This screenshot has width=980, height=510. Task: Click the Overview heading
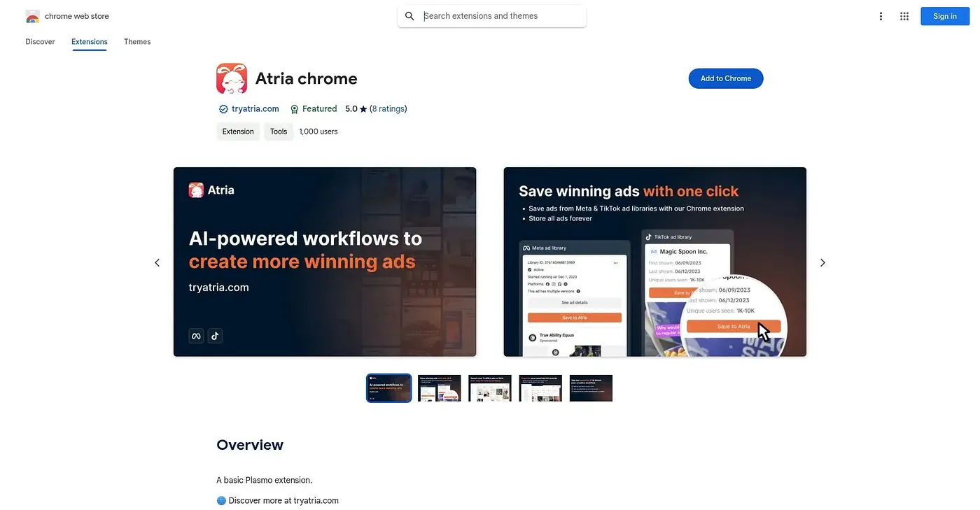pos(250,445)
